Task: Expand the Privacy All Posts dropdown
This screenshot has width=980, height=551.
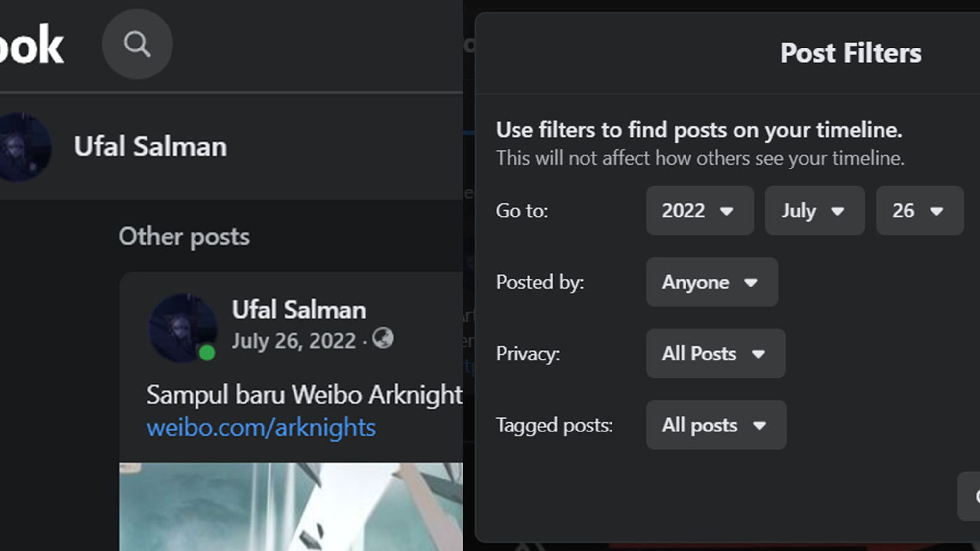Action: click(x=716, y=354)
